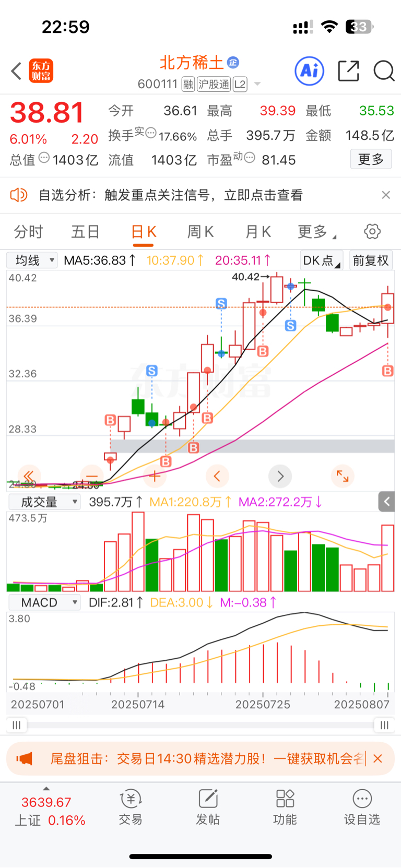Tap the 沪股通 badge
401x868 pixels.
214,84
